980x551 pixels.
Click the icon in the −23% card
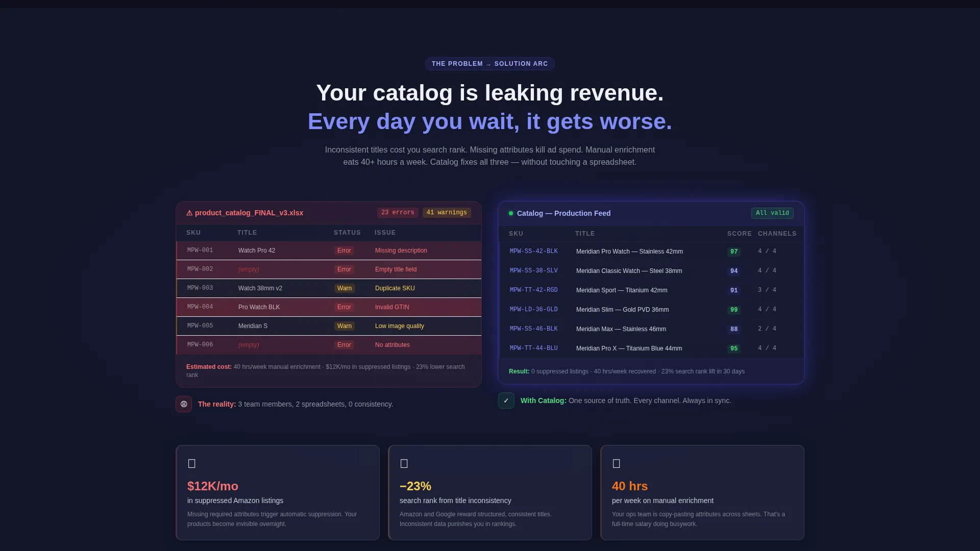(x=404, y=464)
